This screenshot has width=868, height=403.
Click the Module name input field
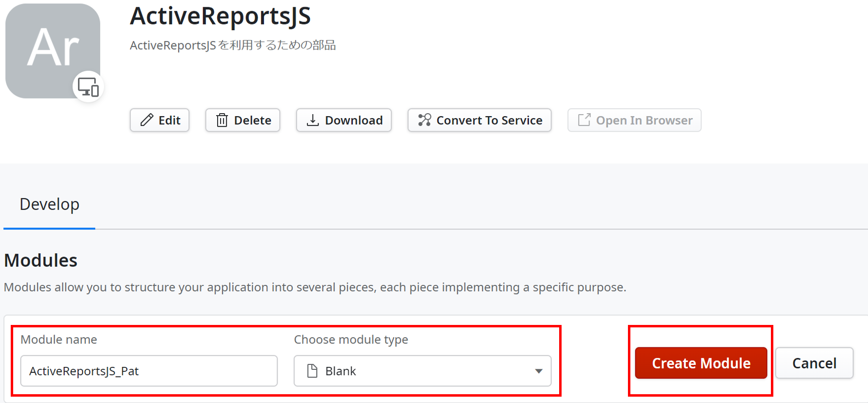pos(149,371)
